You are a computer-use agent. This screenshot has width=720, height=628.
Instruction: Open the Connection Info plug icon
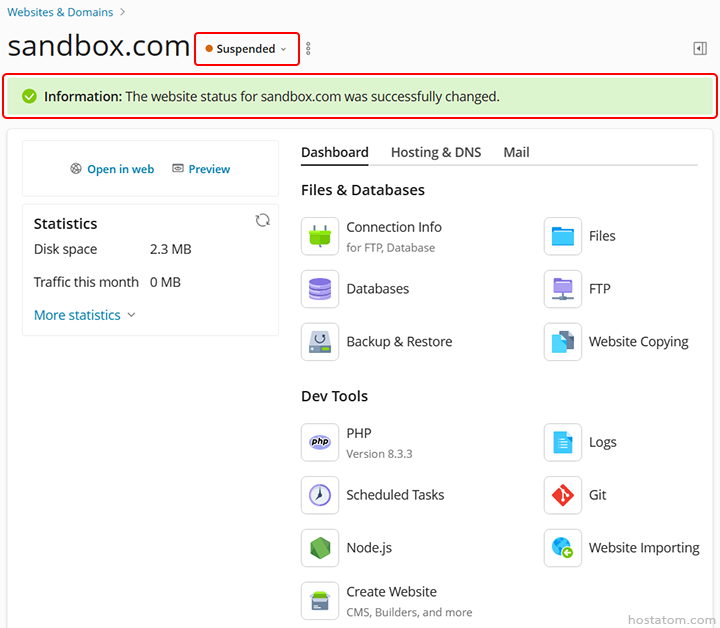(x=320, y=236)
